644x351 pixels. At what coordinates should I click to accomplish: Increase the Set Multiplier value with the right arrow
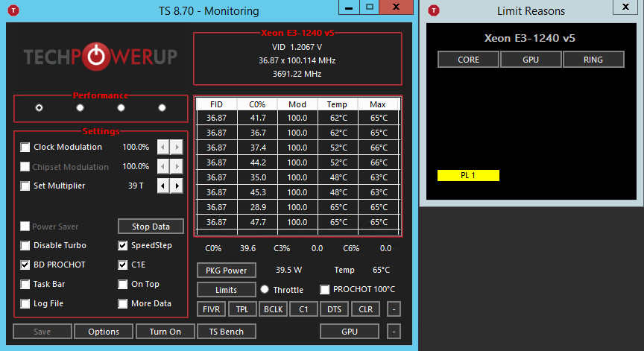(177, 186)
